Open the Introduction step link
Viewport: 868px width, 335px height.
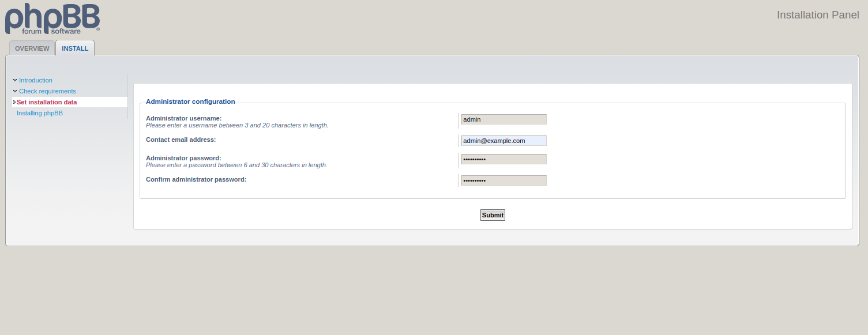[x=36, y=80]
